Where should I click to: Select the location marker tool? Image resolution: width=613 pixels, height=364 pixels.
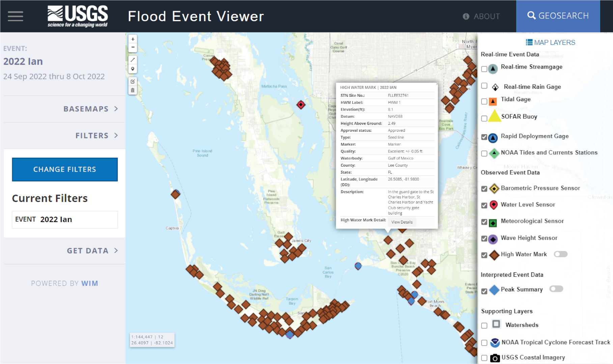pos(133,69)
